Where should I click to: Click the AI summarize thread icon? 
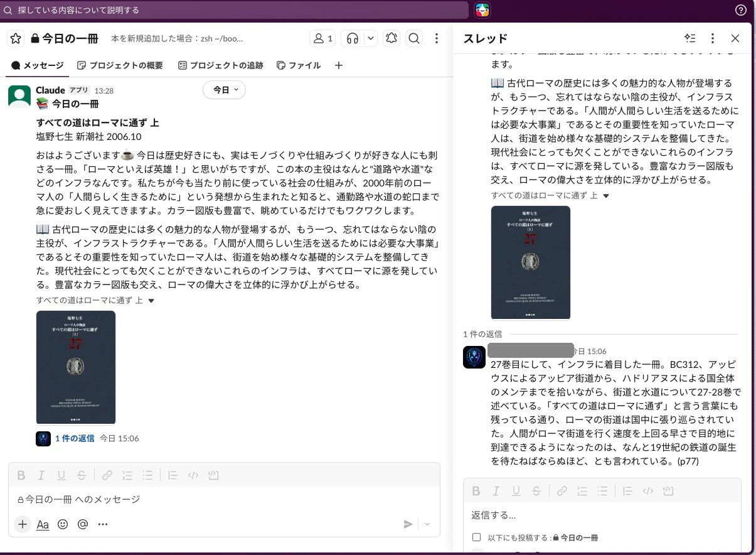click(x=690, y=38)
